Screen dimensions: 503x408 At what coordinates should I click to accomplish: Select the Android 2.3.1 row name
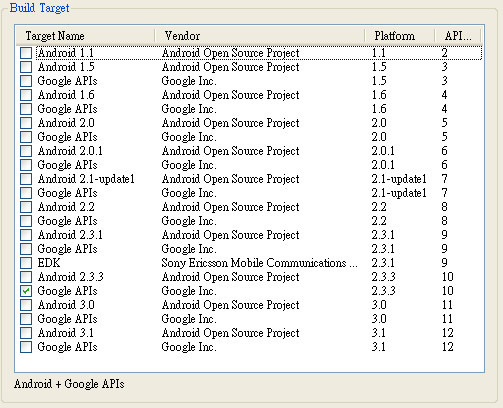[x=70, y=235]
